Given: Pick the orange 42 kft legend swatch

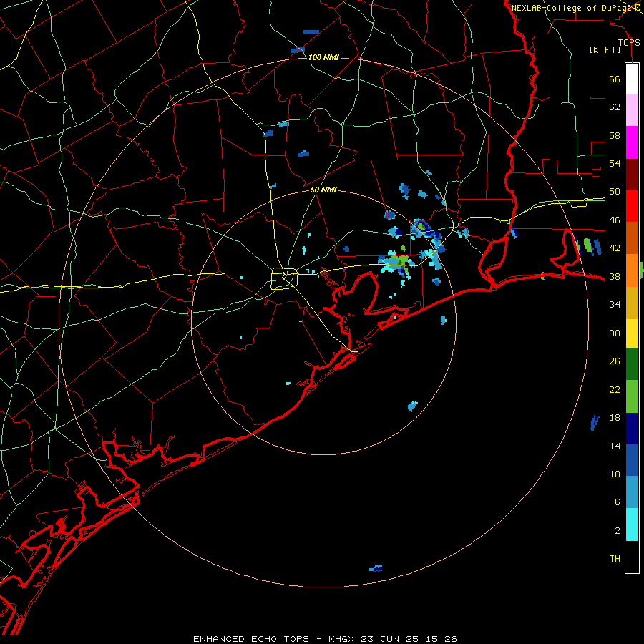Looking at the screenshot, I should point(632,270).
